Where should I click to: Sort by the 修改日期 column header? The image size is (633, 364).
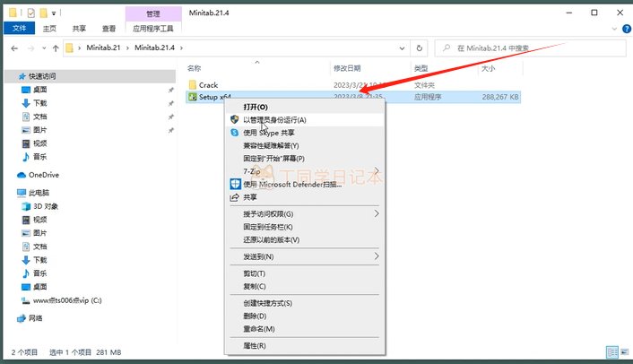coord(347,69)
